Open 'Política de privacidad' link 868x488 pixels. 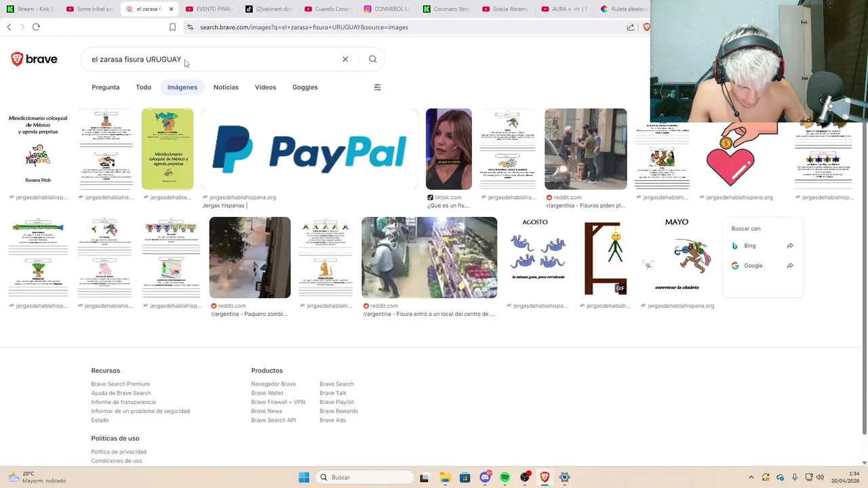pyautogui.click(x=119, y=452)
